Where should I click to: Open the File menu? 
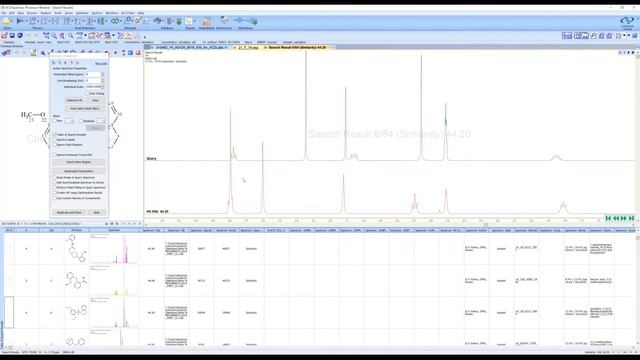coord(4,13)
